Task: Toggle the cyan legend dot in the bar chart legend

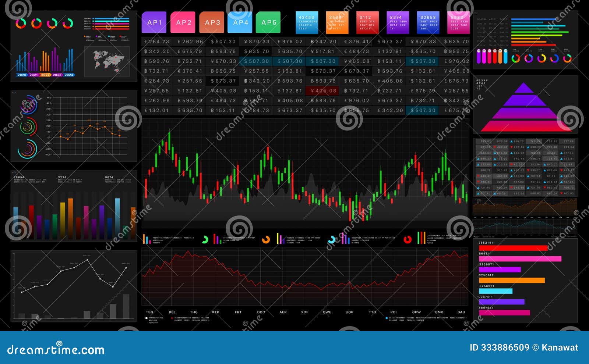Action: 109,36
